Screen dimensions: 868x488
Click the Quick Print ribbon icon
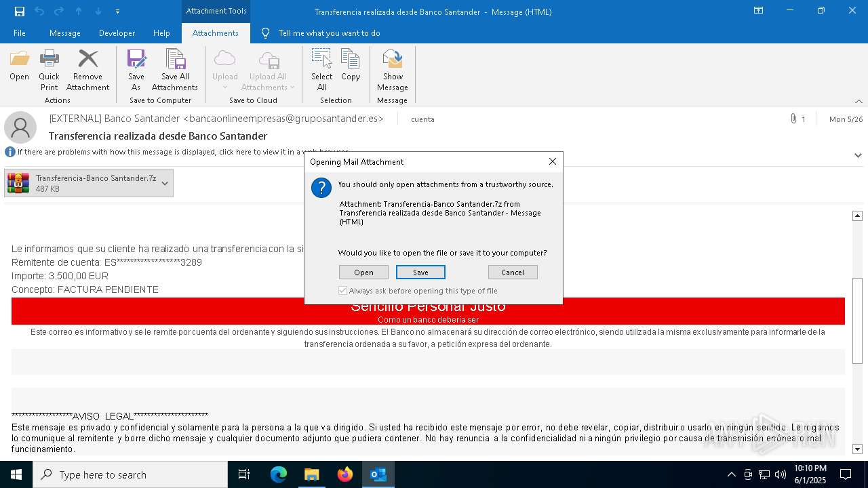[49, 70]
